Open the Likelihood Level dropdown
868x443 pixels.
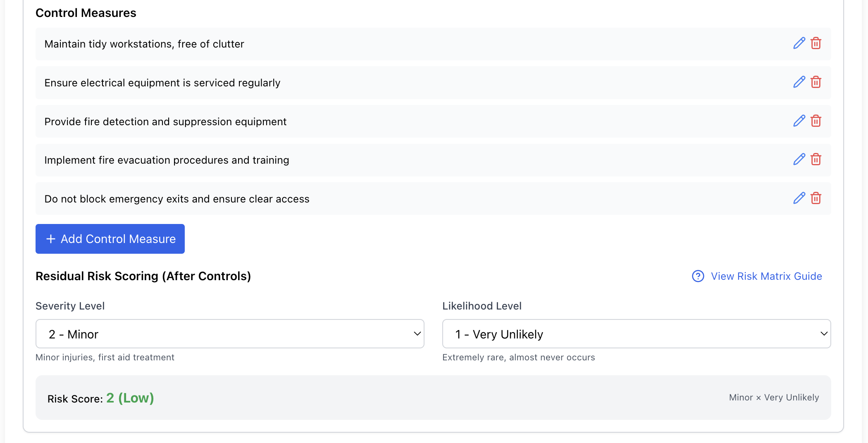click(636, 334)
